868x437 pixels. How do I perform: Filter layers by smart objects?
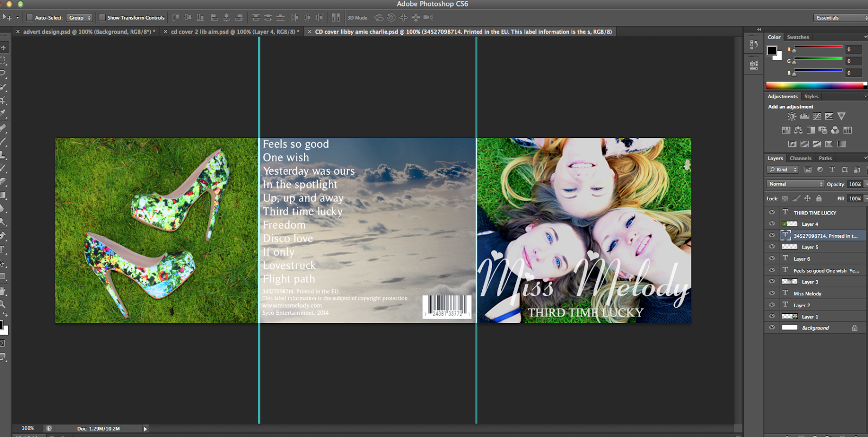pyautogui.click(x=857, y=169)
